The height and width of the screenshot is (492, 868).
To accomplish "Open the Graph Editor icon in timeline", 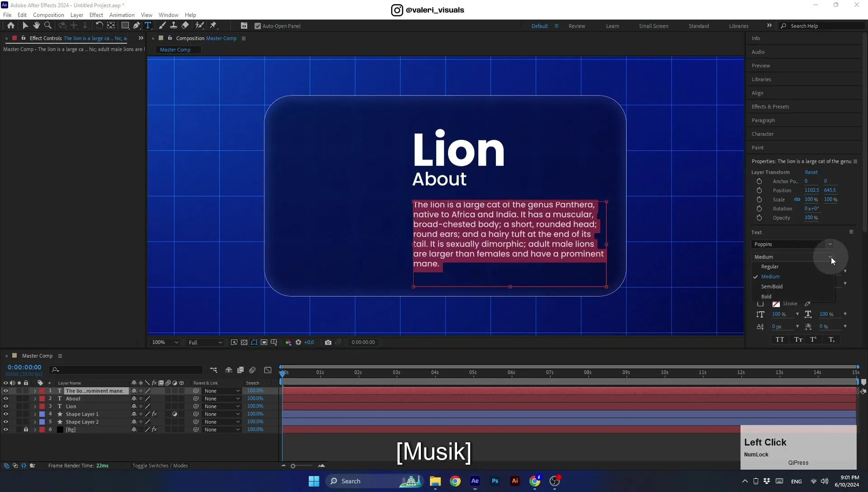I will 268,370.
